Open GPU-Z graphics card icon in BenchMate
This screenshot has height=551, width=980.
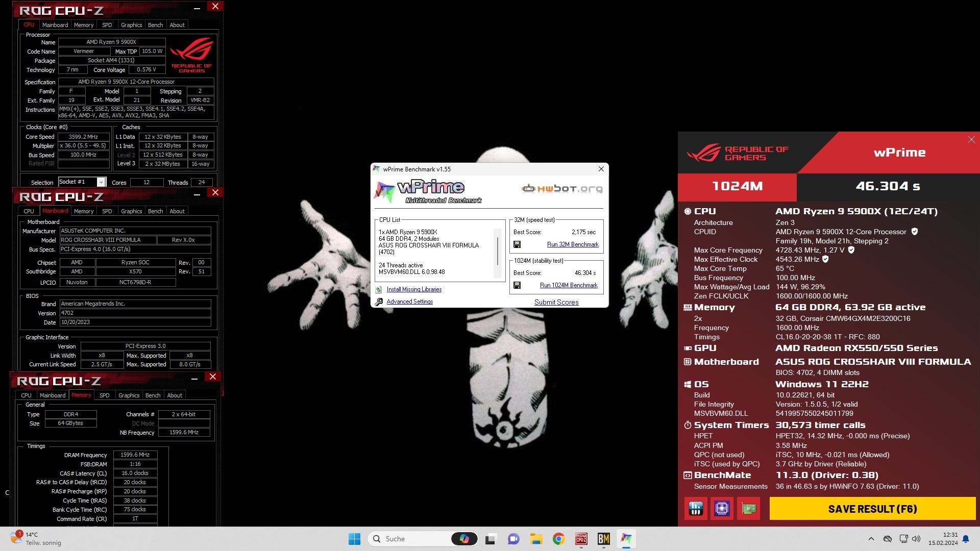[x=748, y=509]
